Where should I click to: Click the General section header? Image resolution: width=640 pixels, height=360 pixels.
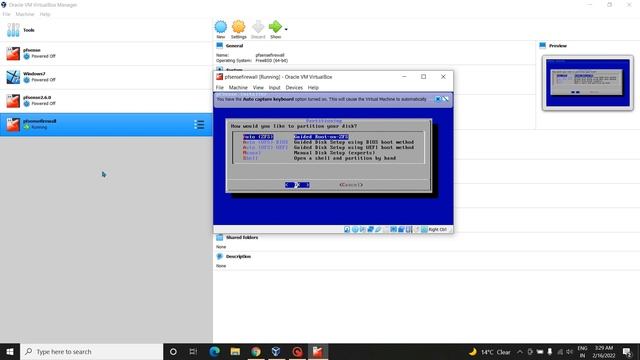tap(234, 46)
